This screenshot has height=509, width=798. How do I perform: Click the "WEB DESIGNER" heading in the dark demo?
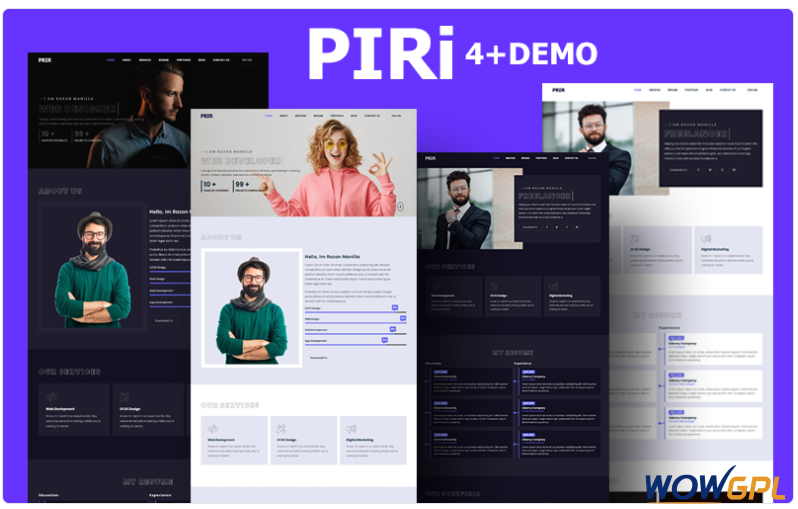coord(78,109)
